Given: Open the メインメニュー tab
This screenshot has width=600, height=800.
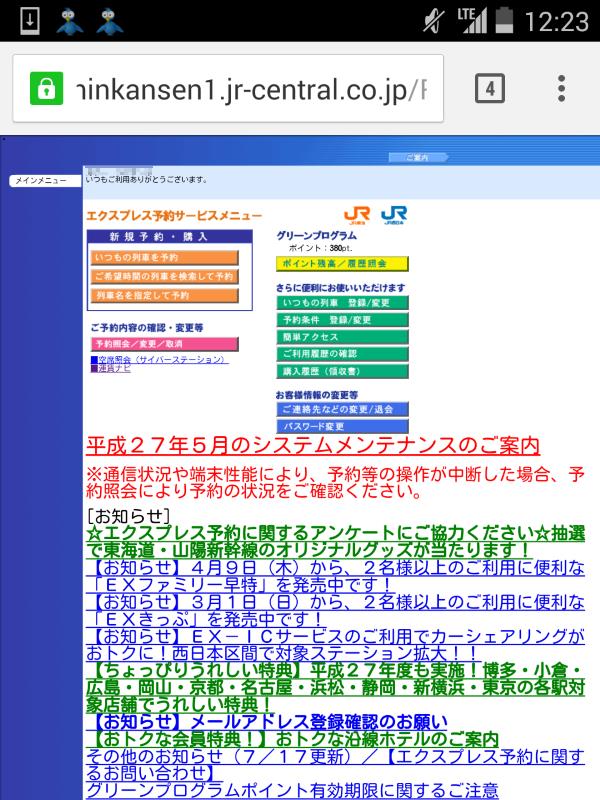Looking at the screenshot, I should (45, 181).
